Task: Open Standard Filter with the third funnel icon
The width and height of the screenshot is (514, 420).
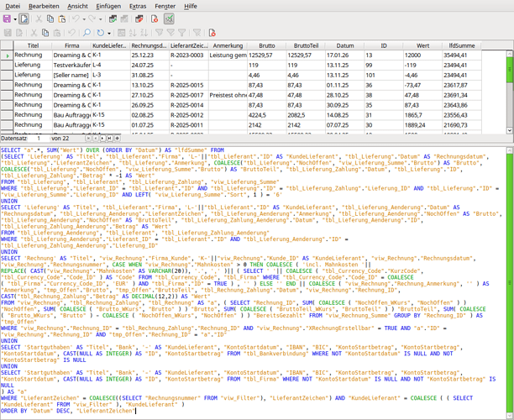Action: coord(182,33)
